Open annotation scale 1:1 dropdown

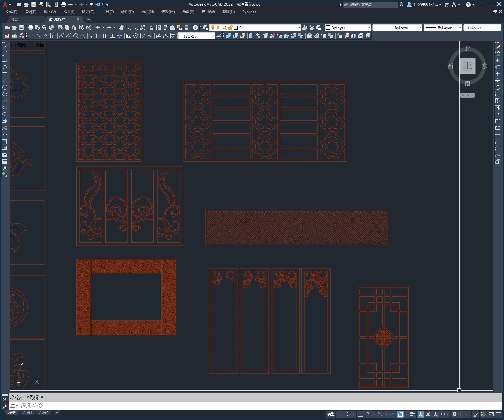tap(445, 414)
